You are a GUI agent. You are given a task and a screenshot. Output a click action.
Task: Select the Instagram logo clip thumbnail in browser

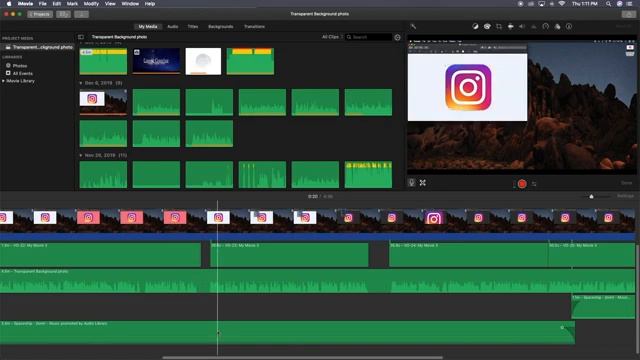coord(103,102)
